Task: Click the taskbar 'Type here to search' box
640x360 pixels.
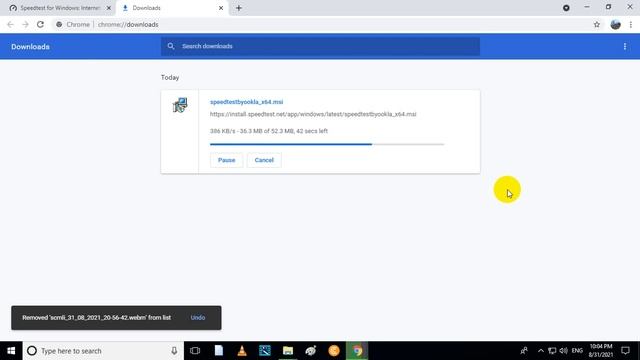Action: click(x=103, y=351)
